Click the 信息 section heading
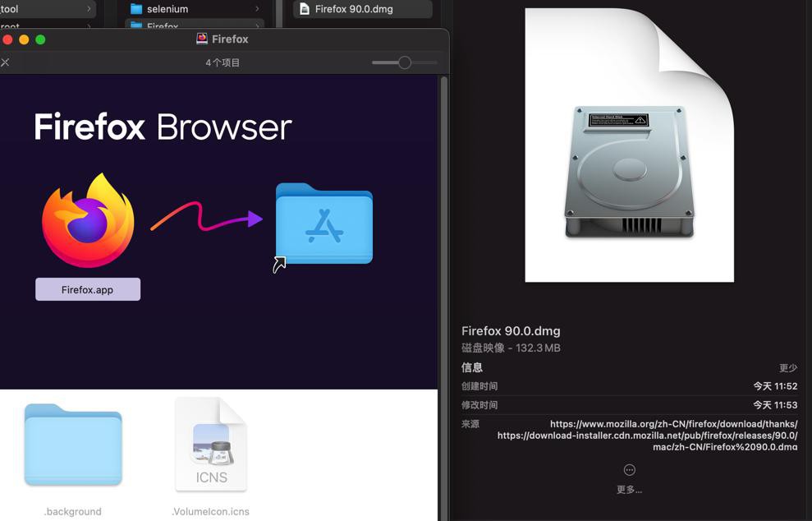This screenshot has height=521, width=812. pos(472,367)
